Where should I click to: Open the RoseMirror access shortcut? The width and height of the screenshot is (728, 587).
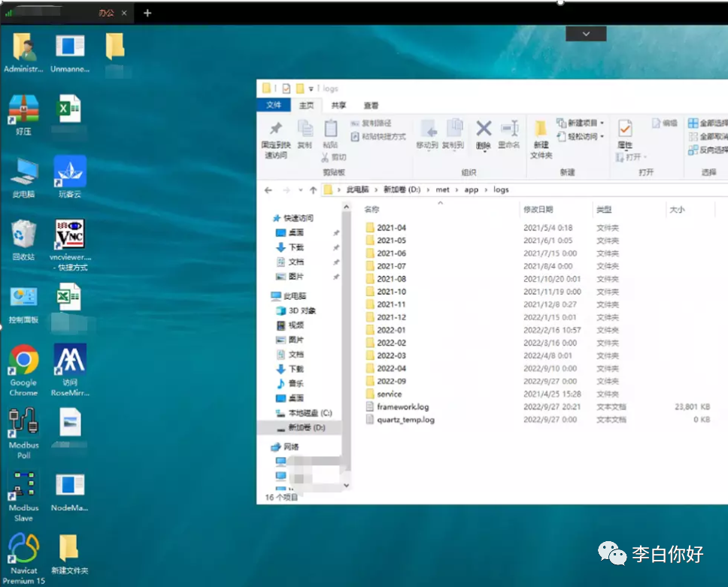[x=70, y=370]
